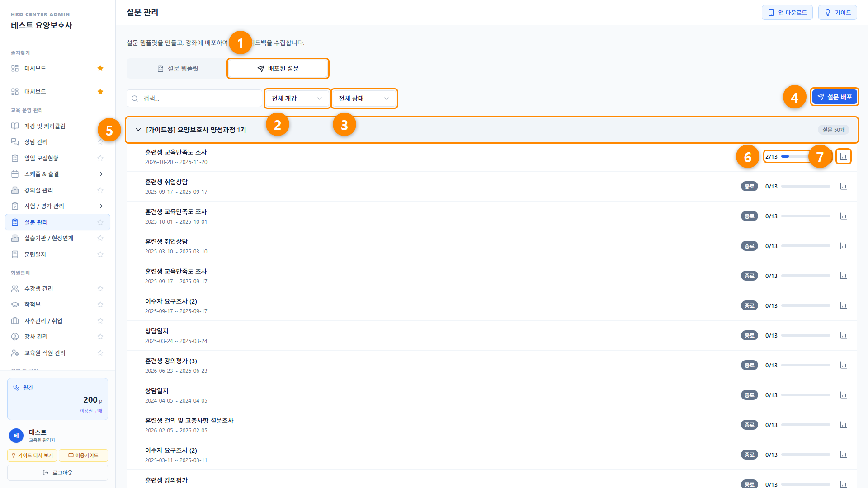The image size is (868, 488).
Task: Expand the 스케줄 & 출결 submenu arrow
Action: (101, 174)
